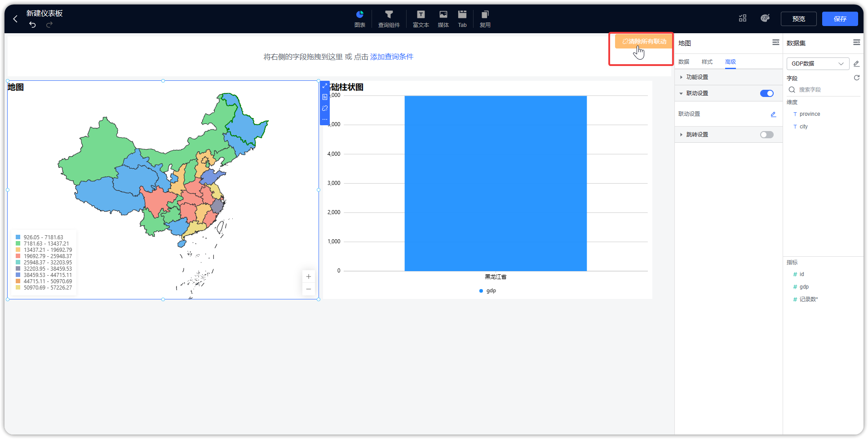Turn off the 联动设置 switch
Viewport: 868px width, 439px height.
point(767,93)
